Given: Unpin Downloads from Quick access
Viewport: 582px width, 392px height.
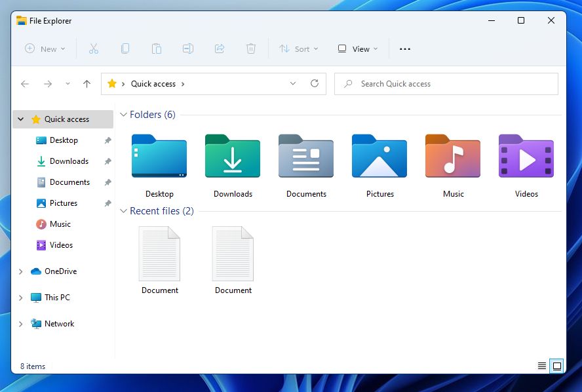Looking at the screenshot, I should pos(109,161).
